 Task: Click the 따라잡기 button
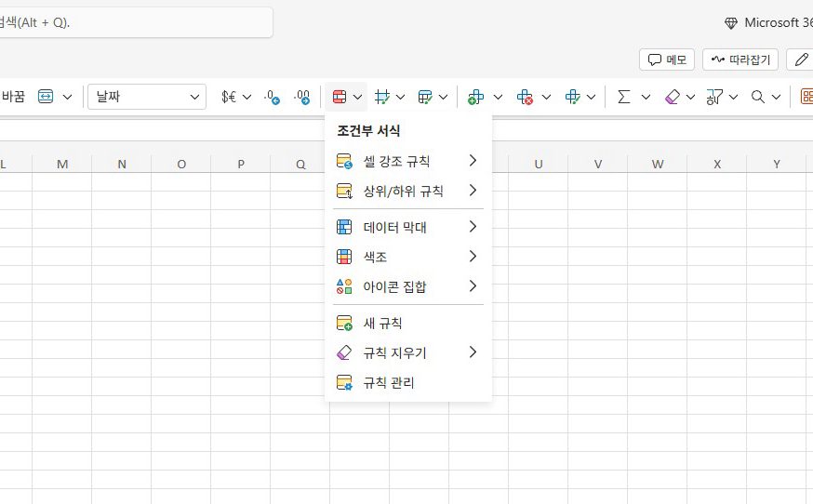point(740,60)
